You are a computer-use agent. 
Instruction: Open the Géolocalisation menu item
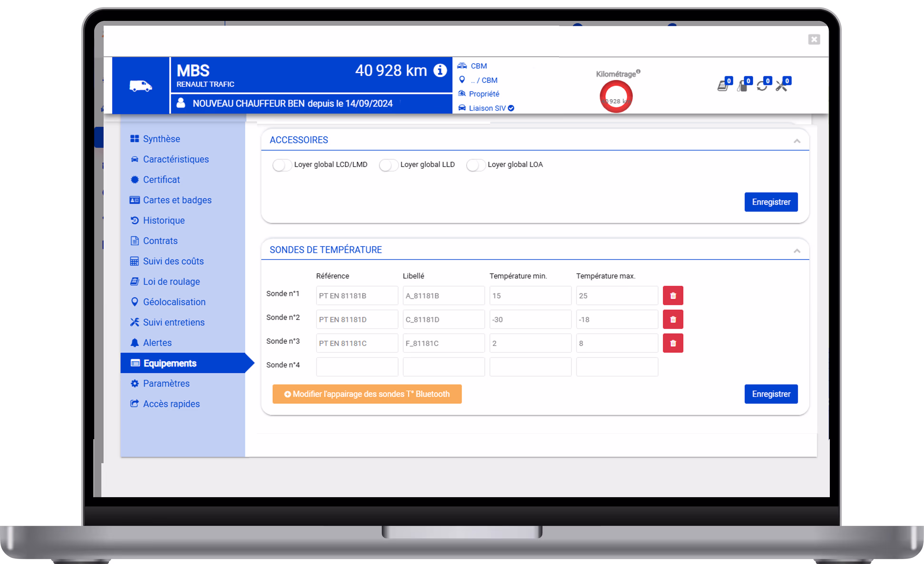174,302
